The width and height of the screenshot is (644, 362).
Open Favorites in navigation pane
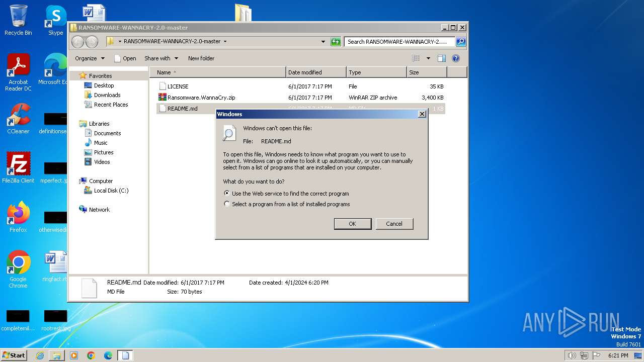click(101, 76)
